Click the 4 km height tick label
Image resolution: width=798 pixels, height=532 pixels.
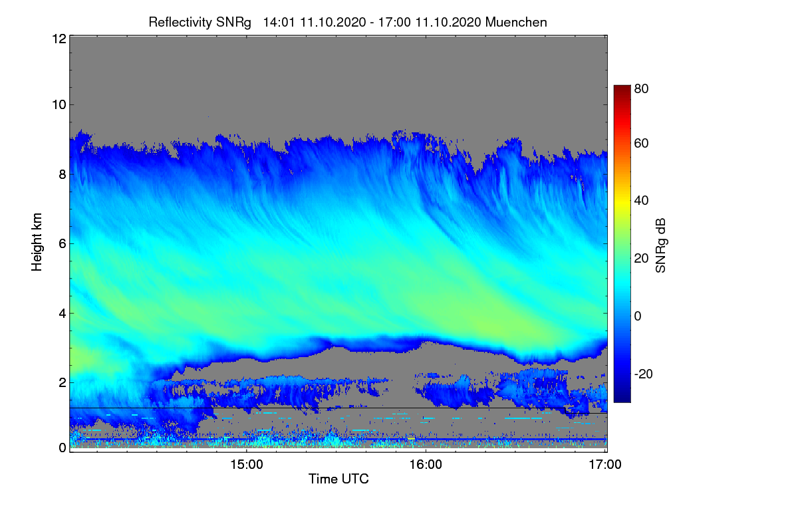click(x=62, y=313)
